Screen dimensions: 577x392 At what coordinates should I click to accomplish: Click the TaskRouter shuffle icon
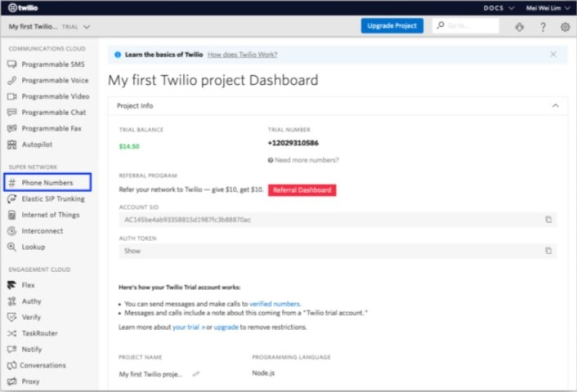(12, 333)
